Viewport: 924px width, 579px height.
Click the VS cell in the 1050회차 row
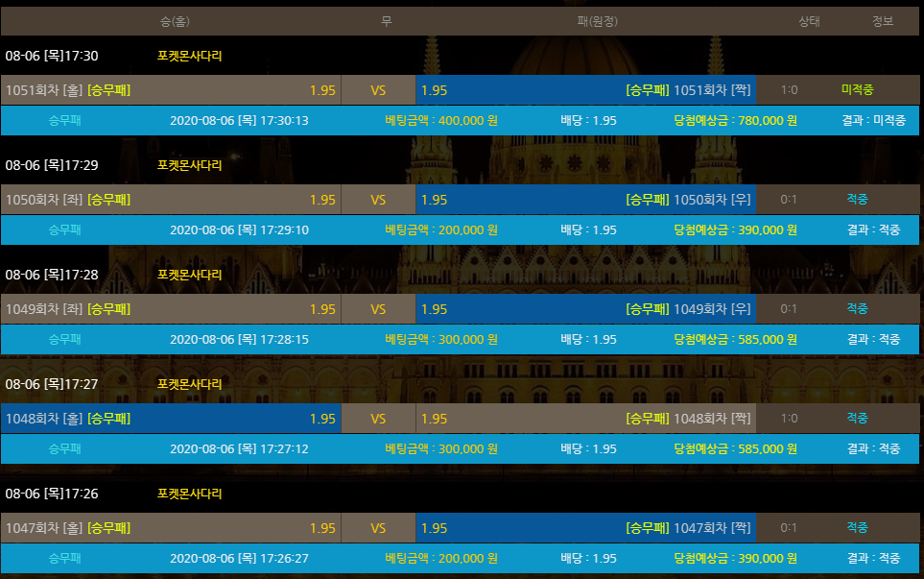click(378, 200)
